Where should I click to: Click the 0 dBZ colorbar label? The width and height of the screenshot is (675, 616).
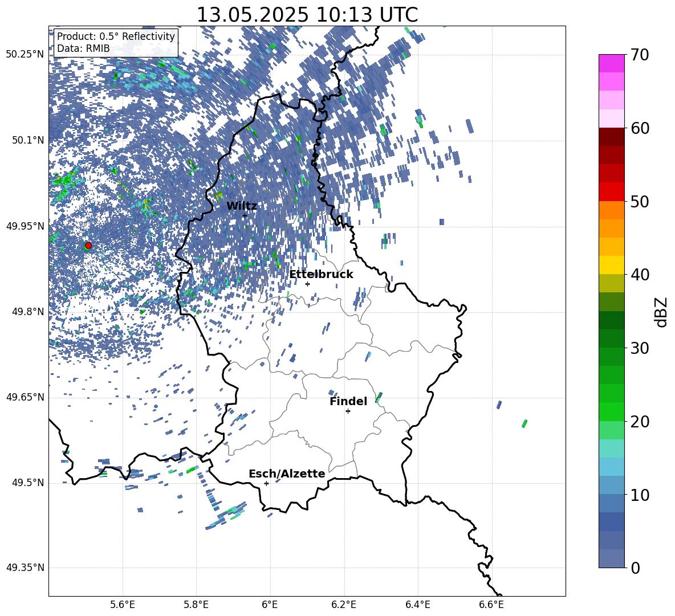pos(635,568)
